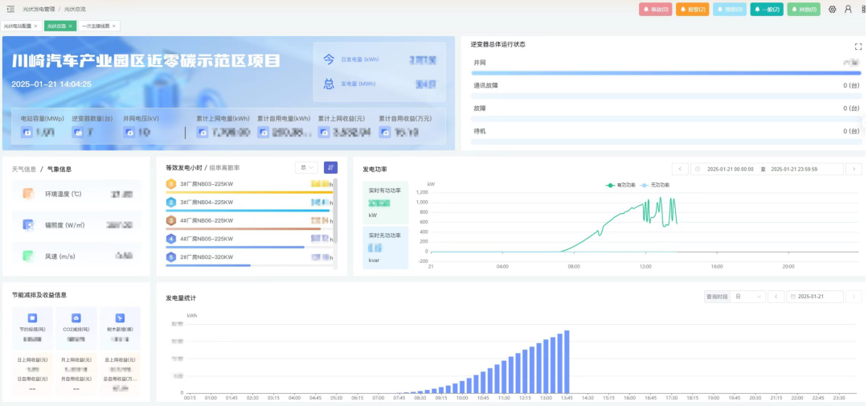Click the fullscreen icon on 逆变器总体运行状态 panel
This screenshot has width=868, height=406.
click(x=858, y=47)
